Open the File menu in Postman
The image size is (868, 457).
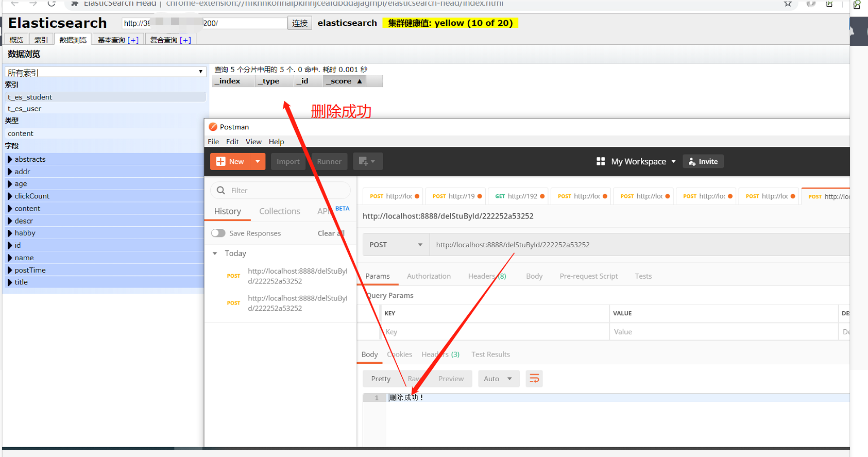coord(213,142)
